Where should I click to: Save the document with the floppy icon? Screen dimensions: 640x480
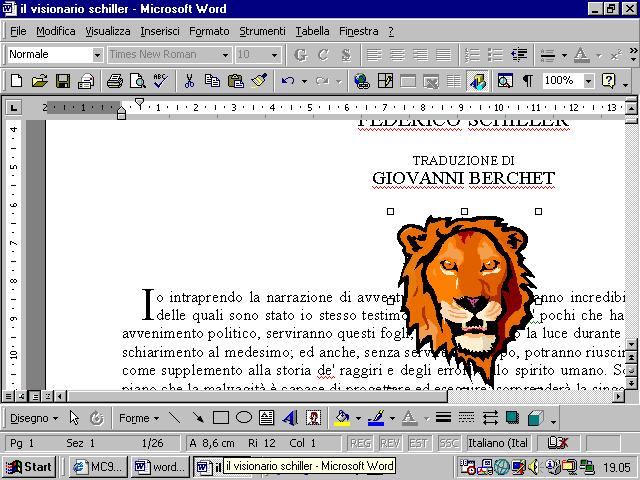pos(62,81)
